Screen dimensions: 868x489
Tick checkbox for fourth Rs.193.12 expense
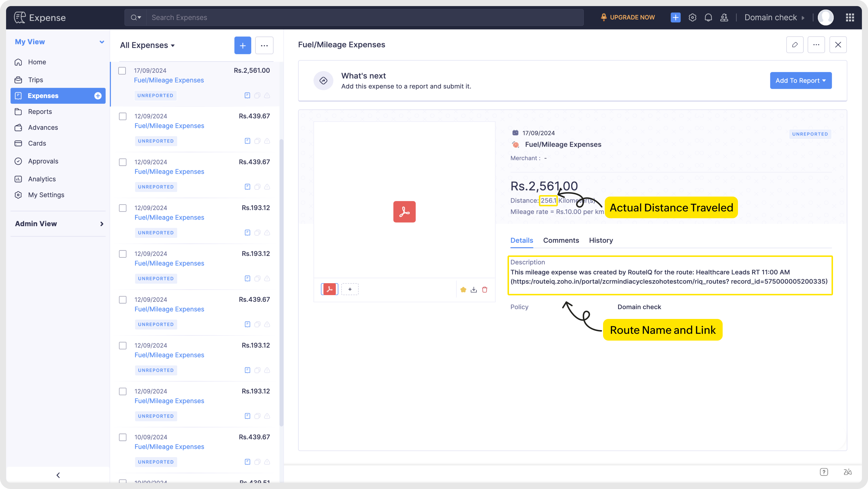point(123,391)
